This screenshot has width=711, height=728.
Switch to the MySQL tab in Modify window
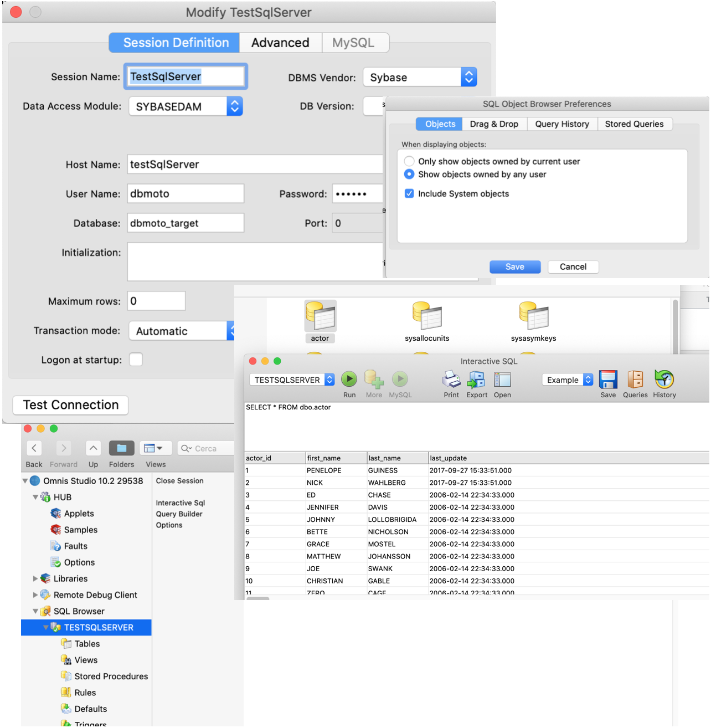coord(355,43)
